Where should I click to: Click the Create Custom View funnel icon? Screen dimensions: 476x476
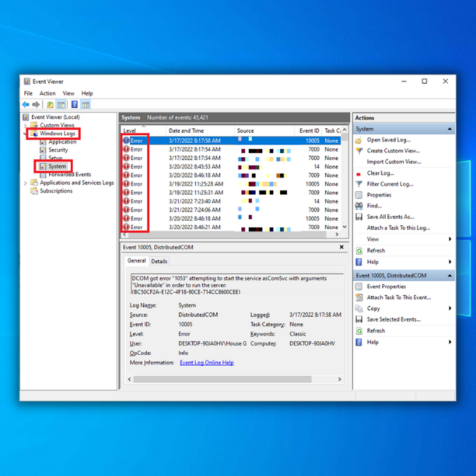359,151
